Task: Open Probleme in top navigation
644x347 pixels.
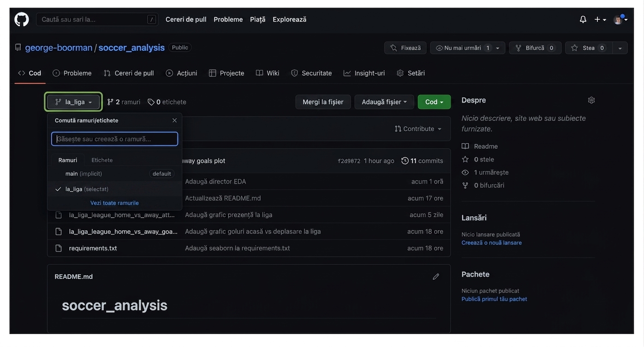Action: (228, 19)
